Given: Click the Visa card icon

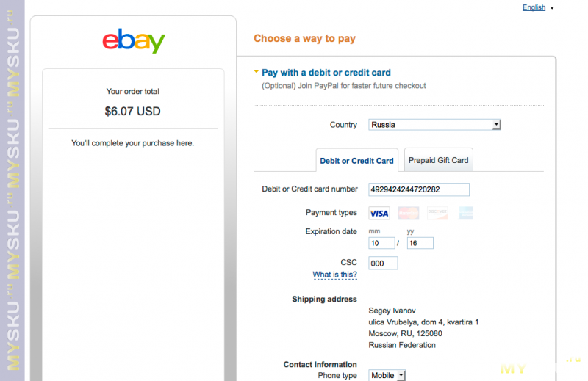Looking at the screenshot, I should pos(379,214).
